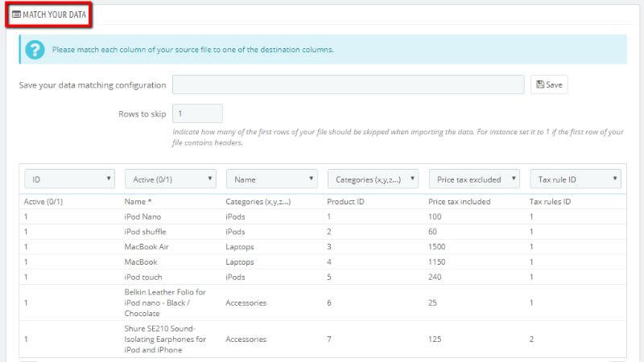
Task: Click 'iPods' in the iPod Nano row
Action: tap(235, 216)
